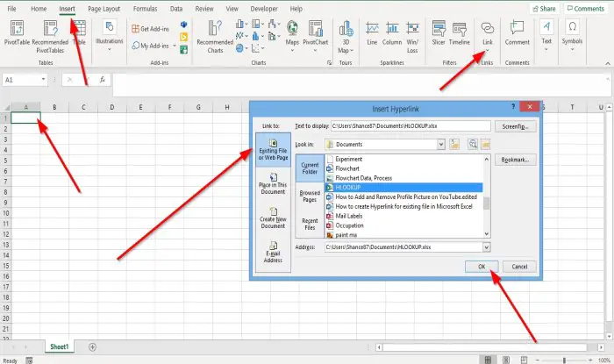The width and height of the screenshot is (614, 364).
Task: Click the zoom slider handle
Action: click(x=564, y=360)
